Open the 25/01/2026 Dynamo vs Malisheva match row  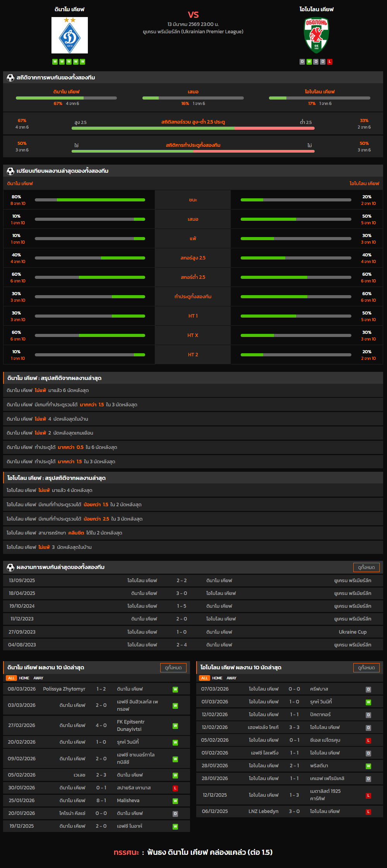pos(96,801)
